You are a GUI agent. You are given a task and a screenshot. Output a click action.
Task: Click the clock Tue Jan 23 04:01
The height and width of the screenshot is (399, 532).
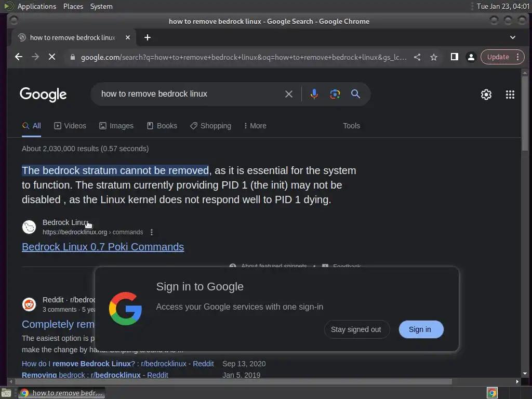tap(503, 6)
